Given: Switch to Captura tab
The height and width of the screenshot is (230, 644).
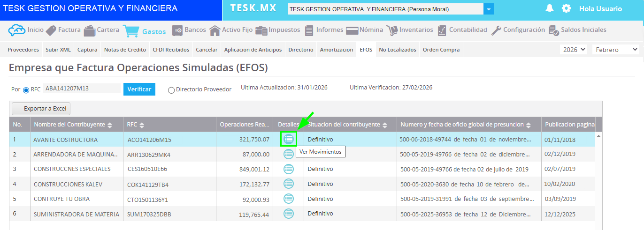Looking at the screenshot, I should tap(87, 50).
